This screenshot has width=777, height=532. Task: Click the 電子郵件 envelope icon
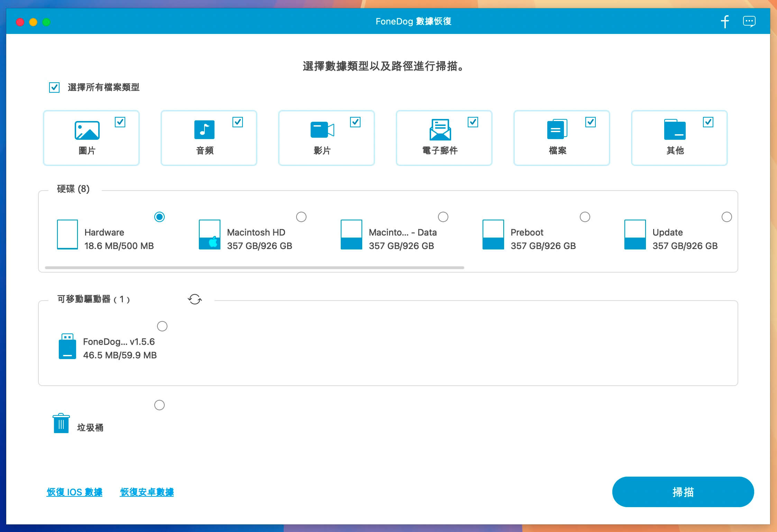click(x=440, y=130)
